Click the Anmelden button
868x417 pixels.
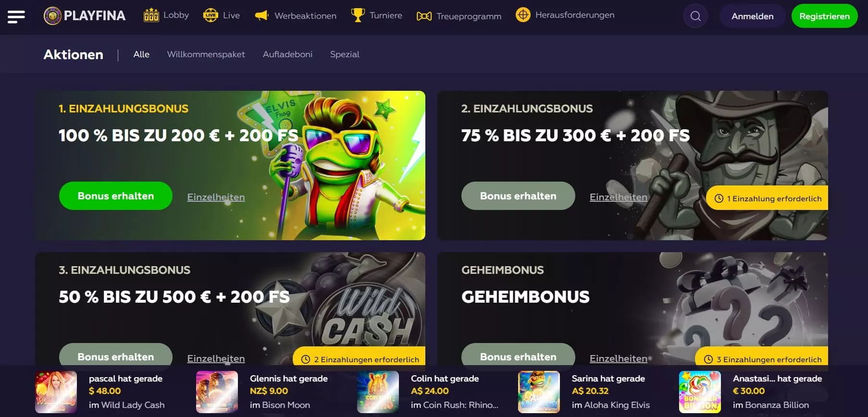[752, 16]
